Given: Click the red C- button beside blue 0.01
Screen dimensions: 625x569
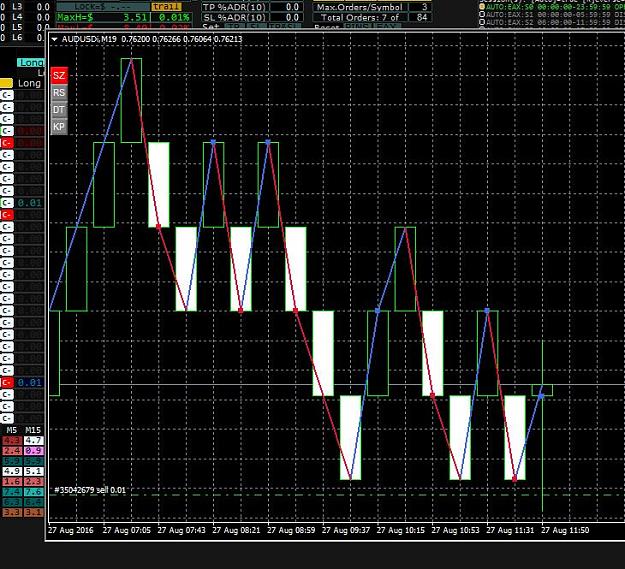Looking at the screenshot, I should (x=7, y=383).
